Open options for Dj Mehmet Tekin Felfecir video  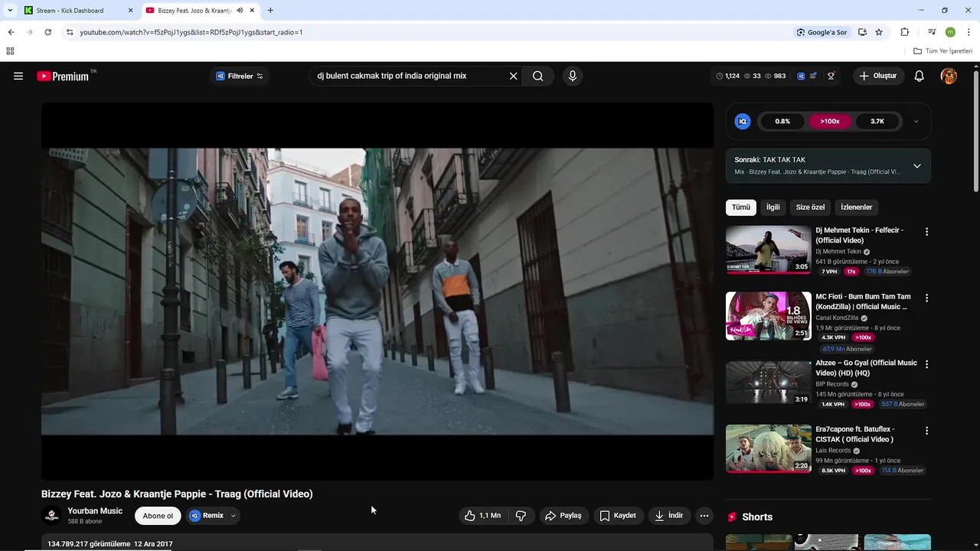click(926, 232)
